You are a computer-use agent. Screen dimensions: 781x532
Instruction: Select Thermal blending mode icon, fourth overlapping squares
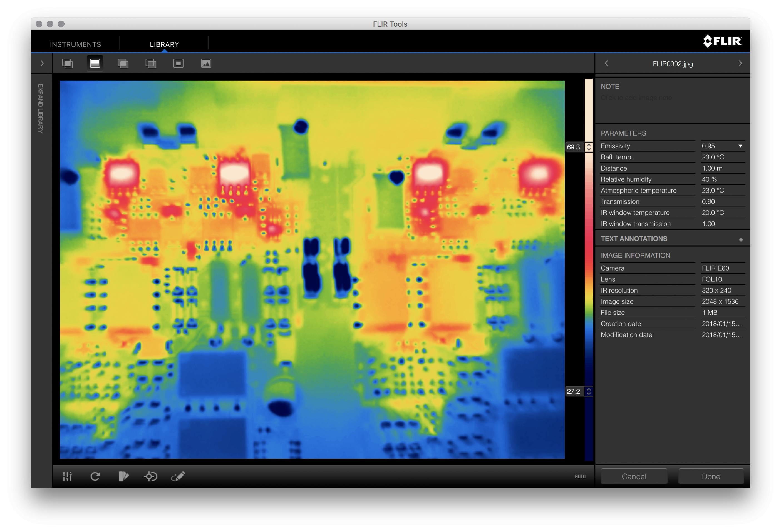pos(150,63)
